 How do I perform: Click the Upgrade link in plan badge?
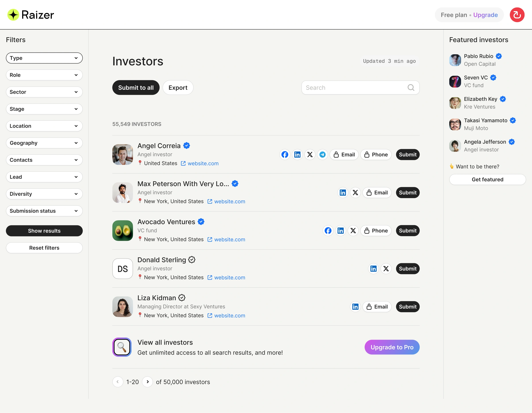click(485, 15)
